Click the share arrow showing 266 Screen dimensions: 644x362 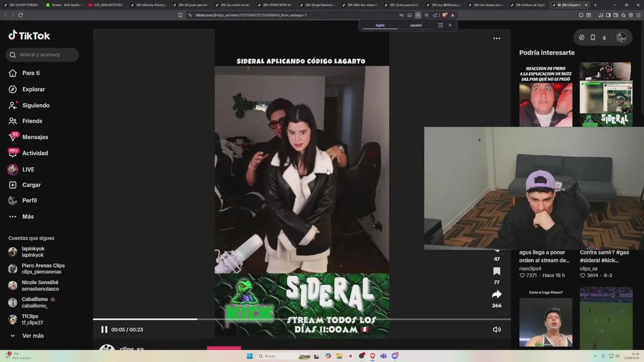click(x=497, y=294)
